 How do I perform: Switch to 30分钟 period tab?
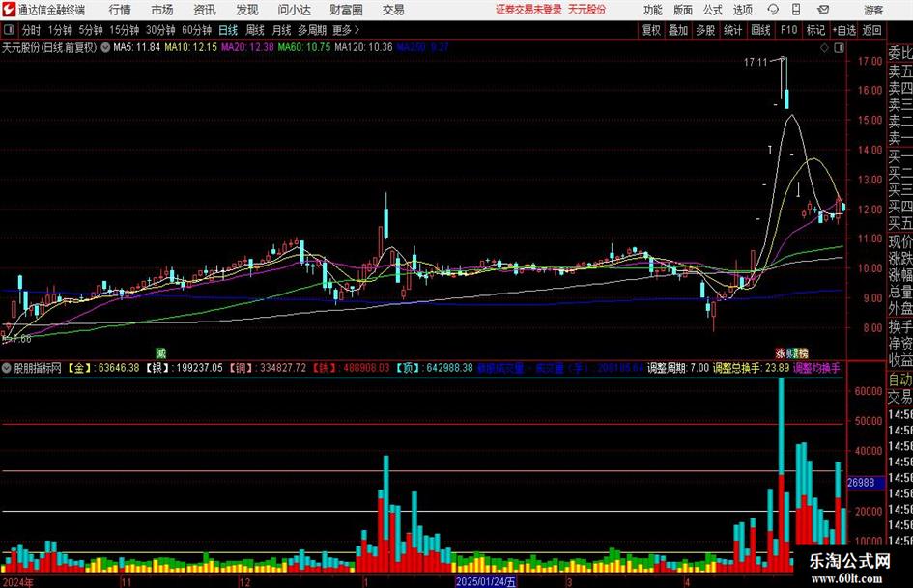[160, 30]
